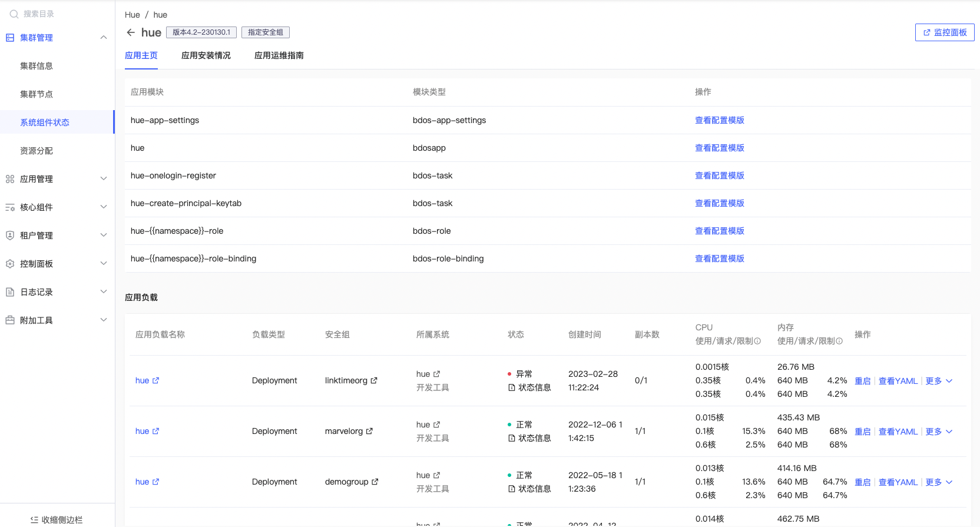Click system hue link icon in linktimeorg row
980x527 pixels.
click(x=437, y=374)
